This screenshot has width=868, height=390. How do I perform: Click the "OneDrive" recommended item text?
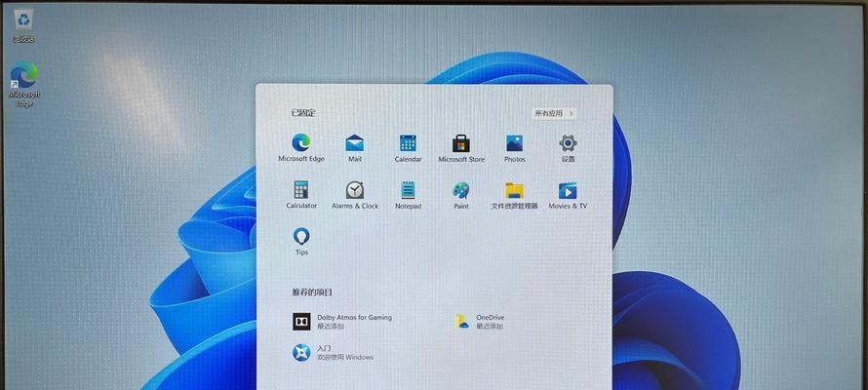[x=490, y=318]
